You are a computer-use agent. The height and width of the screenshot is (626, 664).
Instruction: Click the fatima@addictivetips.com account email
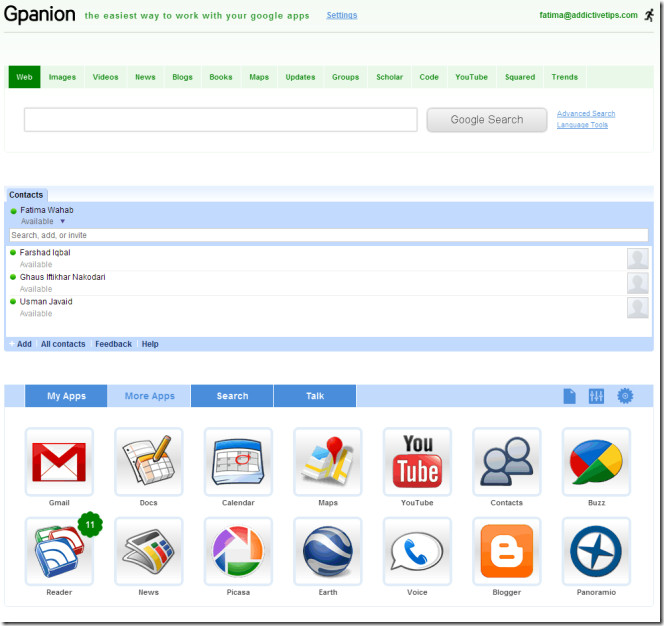pos(588,15)
